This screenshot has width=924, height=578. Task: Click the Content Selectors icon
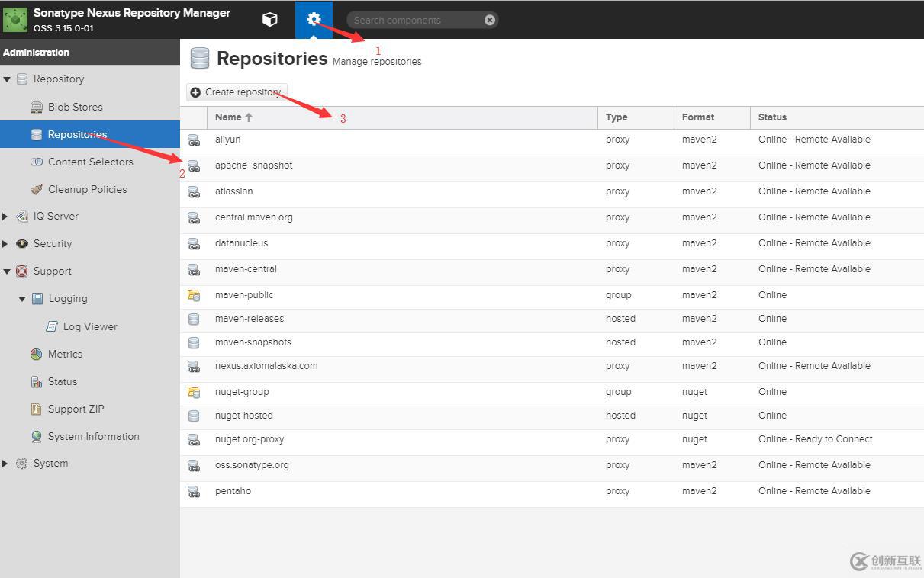(36, 162)
